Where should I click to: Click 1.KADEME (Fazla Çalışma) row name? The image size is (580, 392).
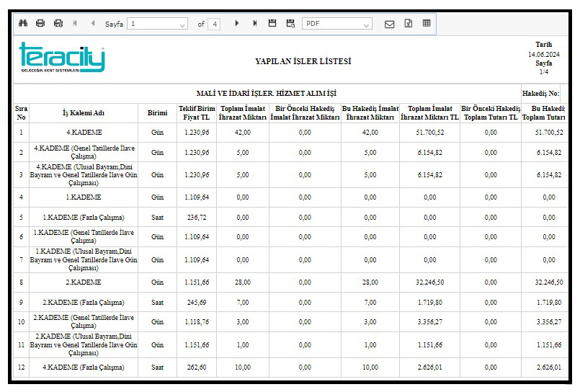[84, 218]
